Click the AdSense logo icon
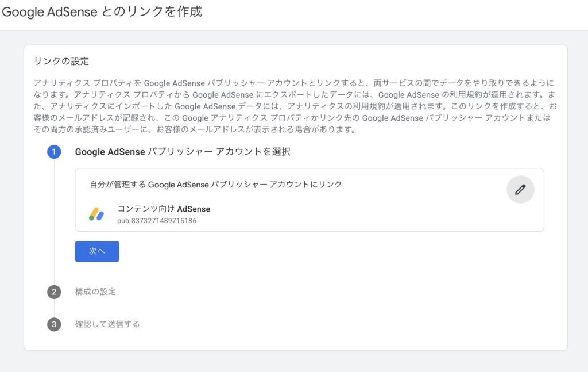Viewport: 588px width, 372px height. pyautogui.click(x=96, y=214)
